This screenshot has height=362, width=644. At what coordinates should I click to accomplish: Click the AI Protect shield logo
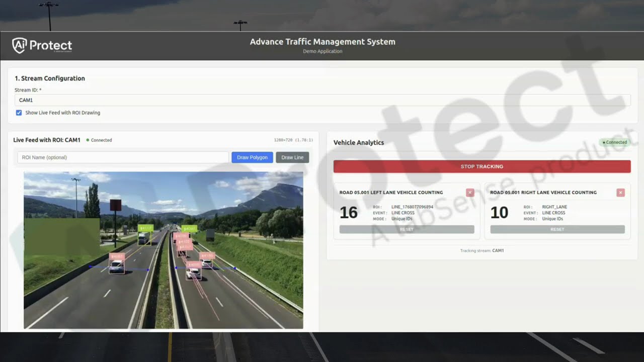pyautogui.click(x=20, y=45)
